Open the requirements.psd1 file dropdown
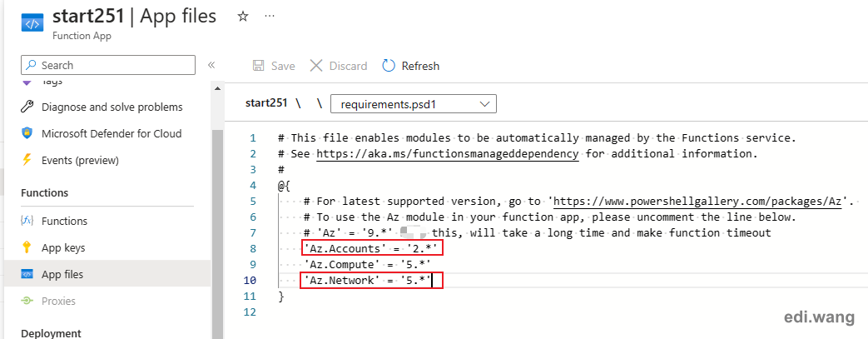This screenshot has height=339, width=868. tap(413, 103)
